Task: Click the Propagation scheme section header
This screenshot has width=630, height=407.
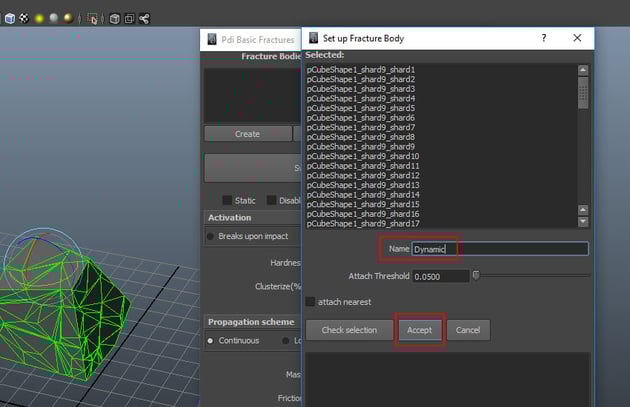Action: point(253,322)
